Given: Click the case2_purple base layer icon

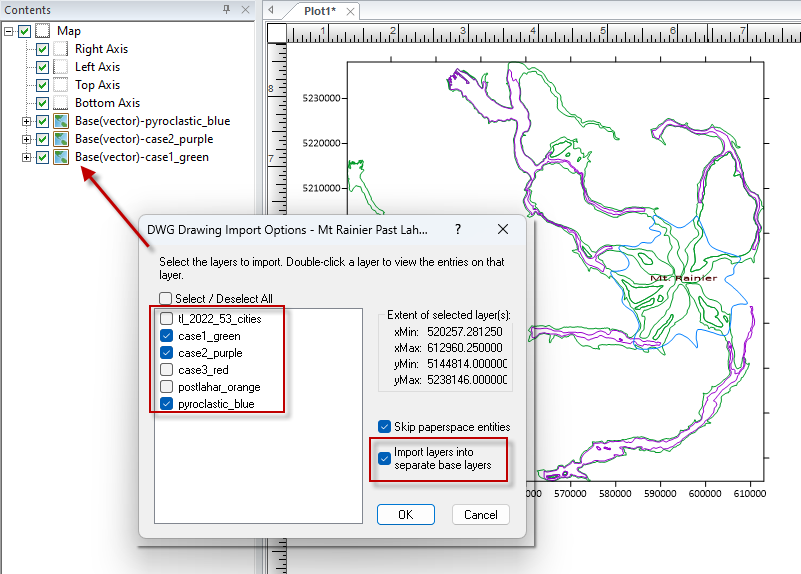Looking at the screenshot, I should (x=61, y=139).
